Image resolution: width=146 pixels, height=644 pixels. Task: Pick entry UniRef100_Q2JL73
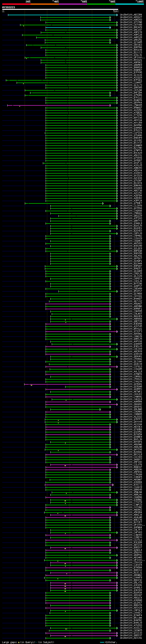131,85
